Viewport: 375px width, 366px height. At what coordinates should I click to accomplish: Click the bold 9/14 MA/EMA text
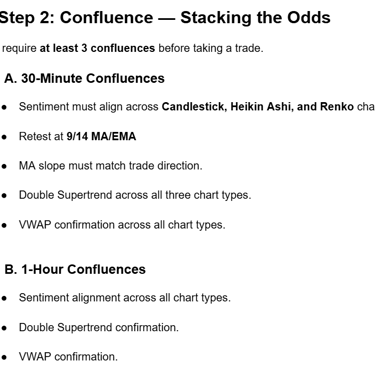[x=101, y=136]
